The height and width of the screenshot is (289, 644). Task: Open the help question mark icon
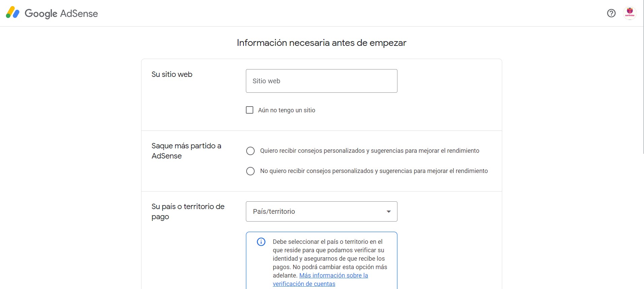tap(611, 13)
